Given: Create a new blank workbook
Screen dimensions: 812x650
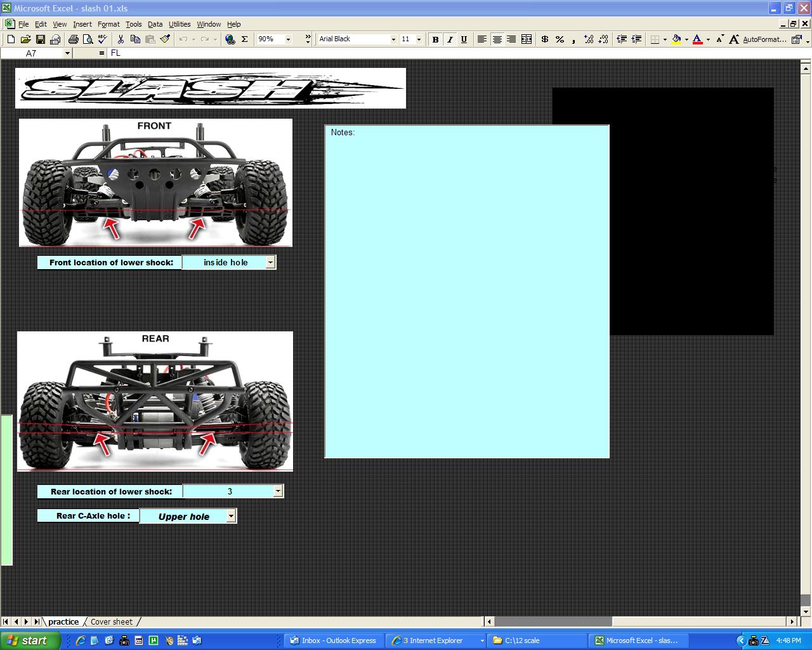Looking at the screenshot, I should click(11, 39).
